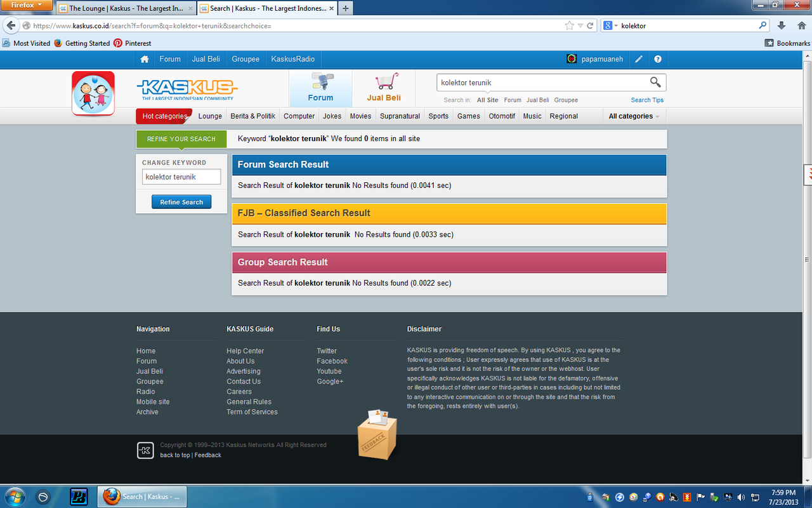Expand the All categories dropdown
The width and height of the screenshot is (812, 508).
[634, 116]
